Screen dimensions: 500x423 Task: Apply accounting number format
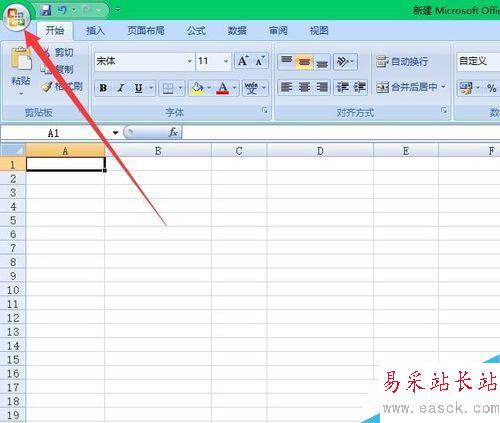(x=466, y=88)
